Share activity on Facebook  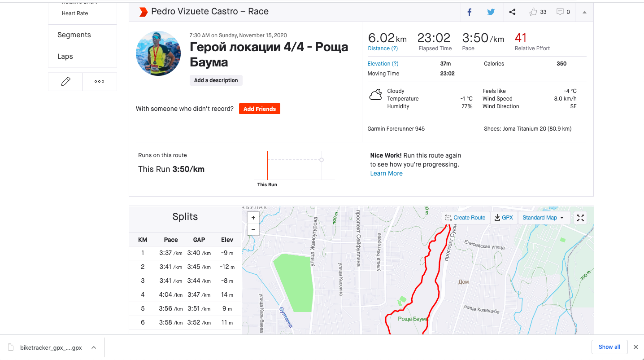470,12
